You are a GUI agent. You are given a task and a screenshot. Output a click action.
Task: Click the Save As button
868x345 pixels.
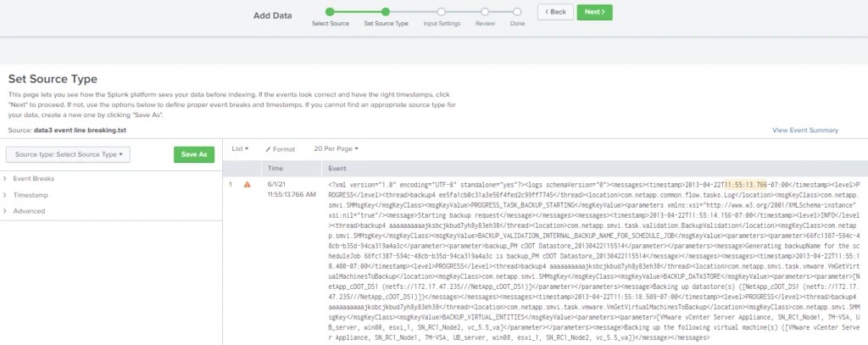194,154
